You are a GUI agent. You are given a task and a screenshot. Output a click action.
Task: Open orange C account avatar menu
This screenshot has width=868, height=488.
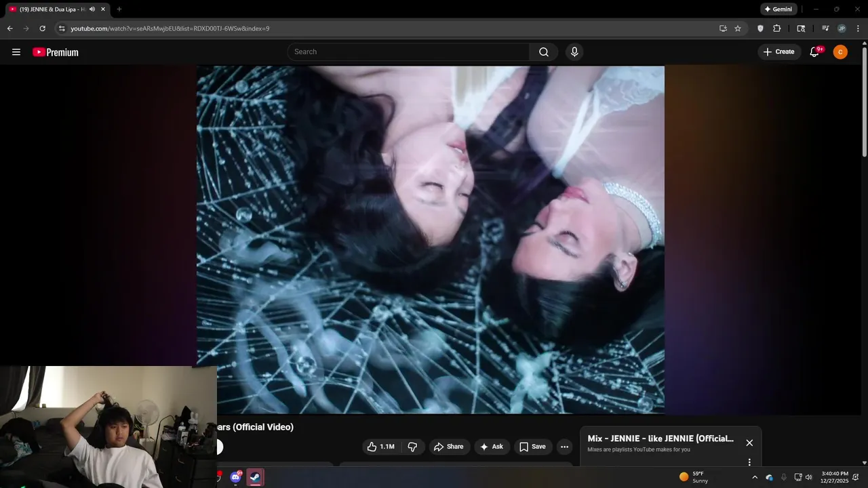(840, 52)
